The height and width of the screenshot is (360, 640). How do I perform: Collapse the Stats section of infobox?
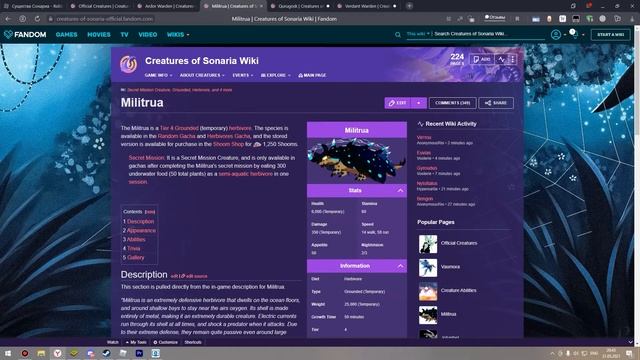pos(400,191)
